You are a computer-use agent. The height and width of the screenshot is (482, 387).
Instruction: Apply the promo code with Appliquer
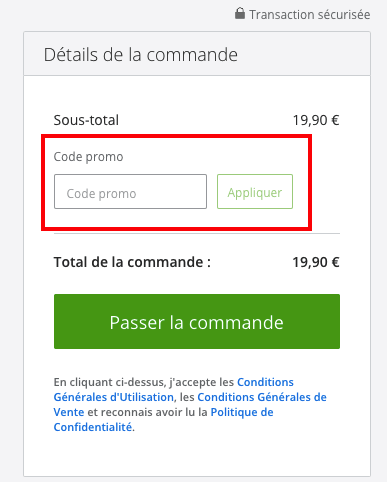pyautogui.click(x=255, y=192)
